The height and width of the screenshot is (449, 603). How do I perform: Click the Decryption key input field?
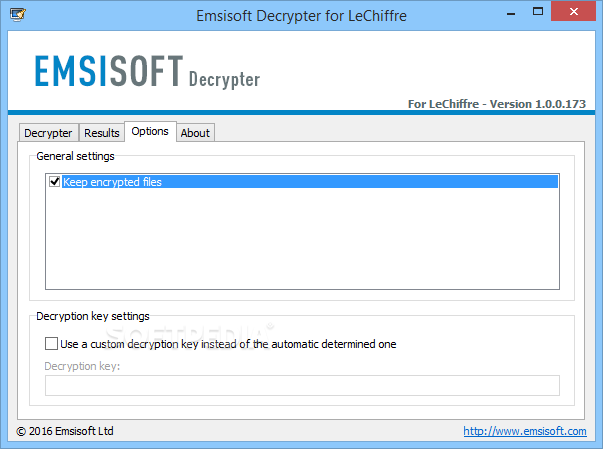(302, 386)
